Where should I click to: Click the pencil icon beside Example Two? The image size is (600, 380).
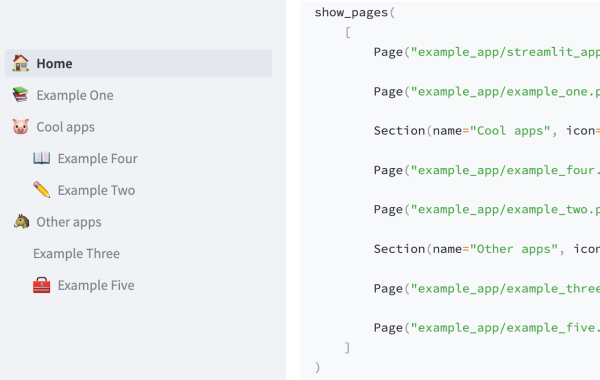coord(42,190)
